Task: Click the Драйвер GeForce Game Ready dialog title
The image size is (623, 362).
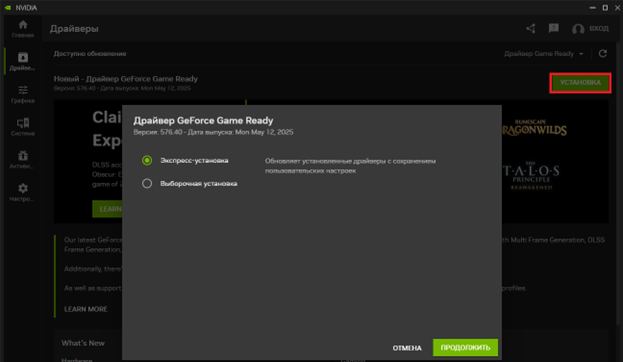Action: 203,120
